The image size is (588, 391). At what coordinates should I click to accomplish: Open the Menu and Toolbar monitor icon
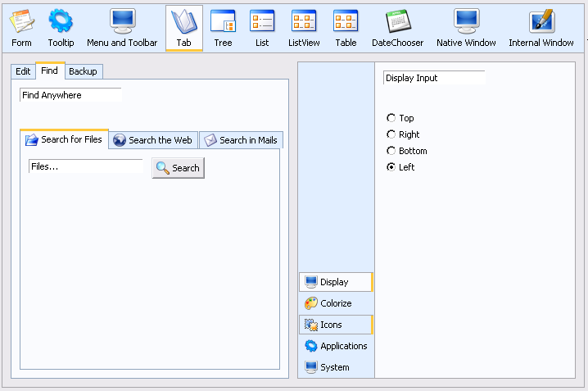(122, 21)
